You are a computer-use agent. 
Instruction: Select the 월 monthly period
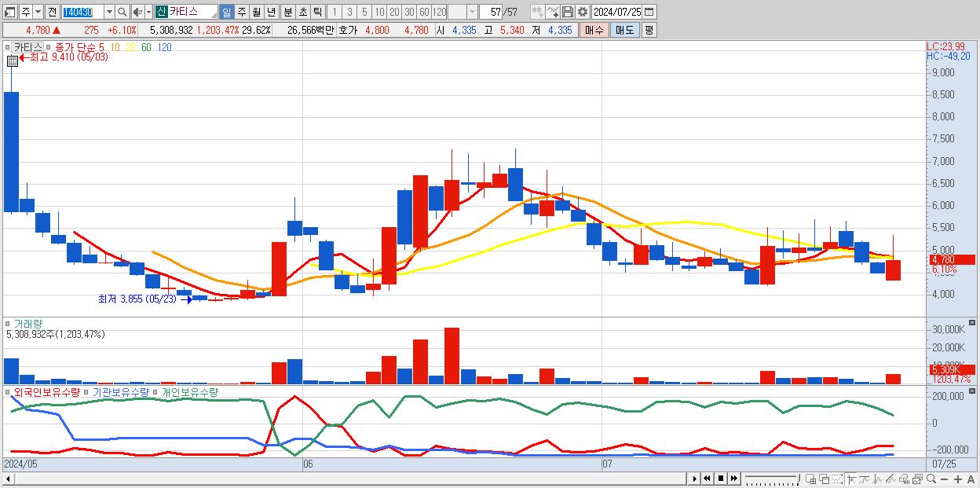pyautogui.click(x=256, y=12)
